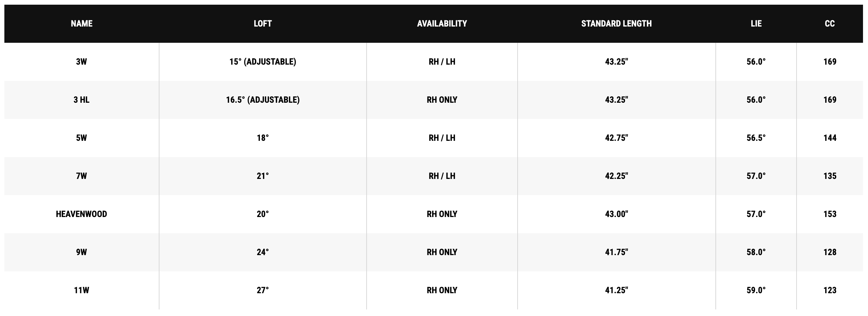Select the 5W loft value 18°
Screen dimensions: 868x316
click(263, 138)
